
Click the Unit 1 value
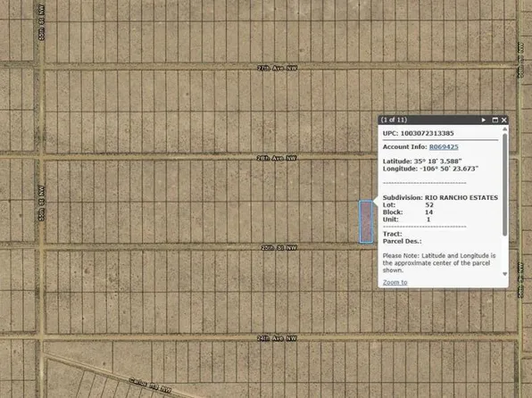point(428,220)
